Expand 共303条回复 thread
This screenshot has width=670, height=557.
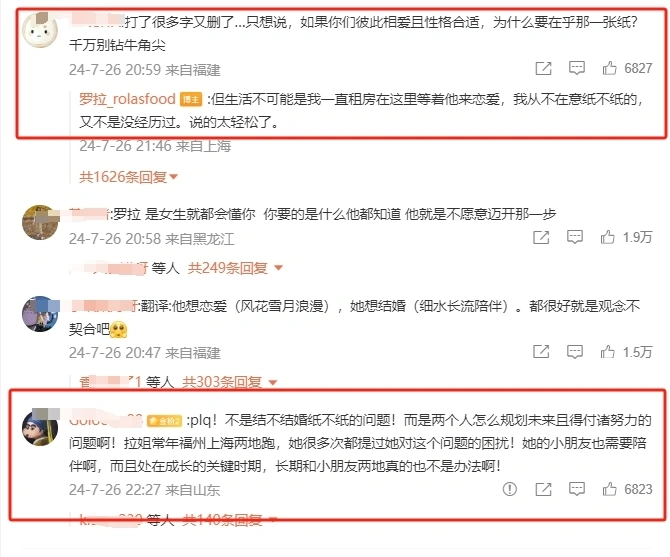coord(229,381)
